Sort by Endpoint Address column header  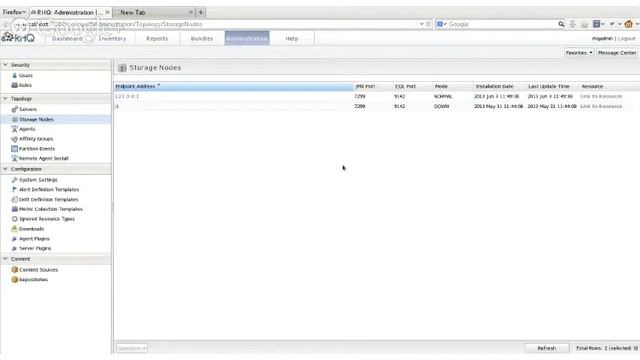(234, 87)
